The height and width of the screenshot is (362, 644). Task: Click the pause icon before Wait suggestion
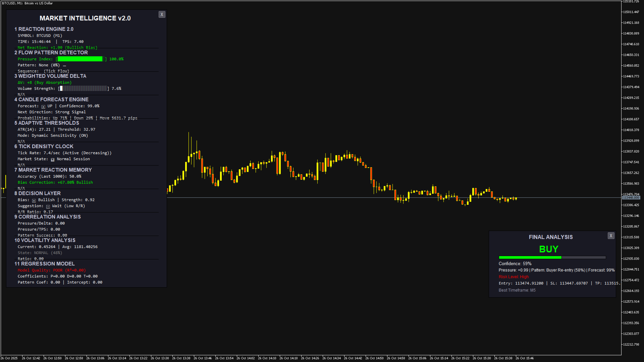tap(48, 206)
